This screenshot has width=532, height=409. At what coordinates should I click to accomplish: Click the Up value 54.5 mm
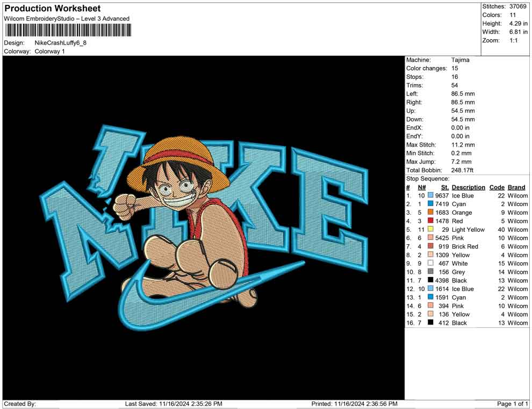pyautogui.click(x=463, y=111)
